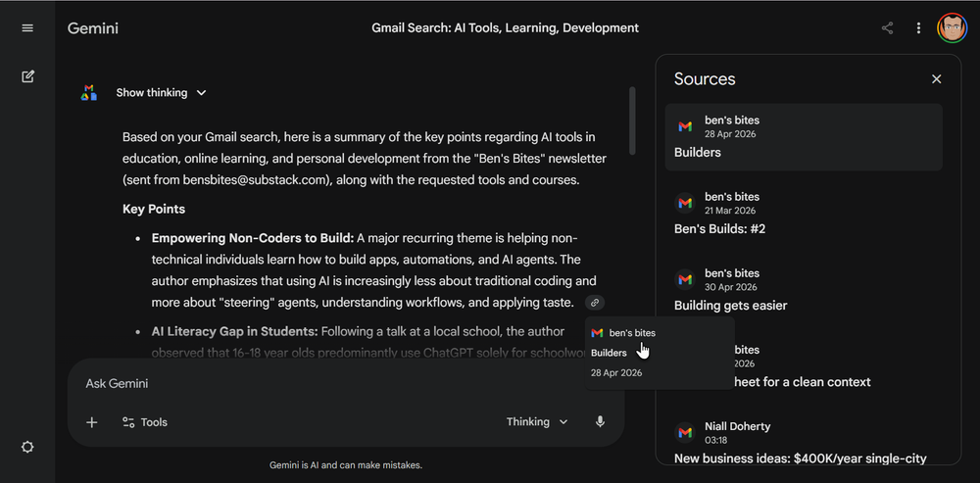The height and width of the screenshot is (483, 980).
Task: Click the share conversation icon
Action: (887, 28)
